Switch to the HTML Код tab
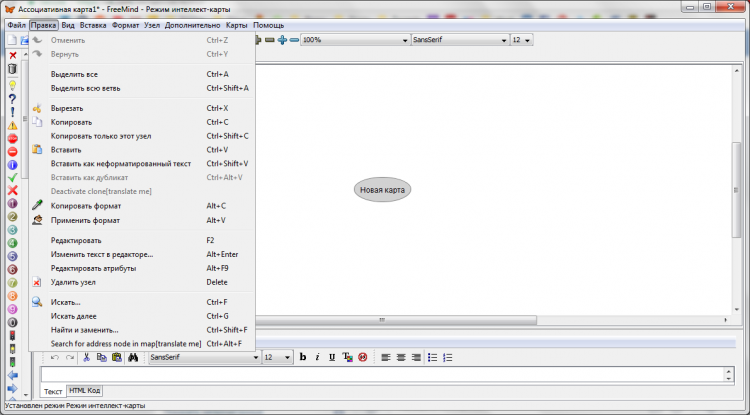 pyautogui.click(x=85, y=391)
